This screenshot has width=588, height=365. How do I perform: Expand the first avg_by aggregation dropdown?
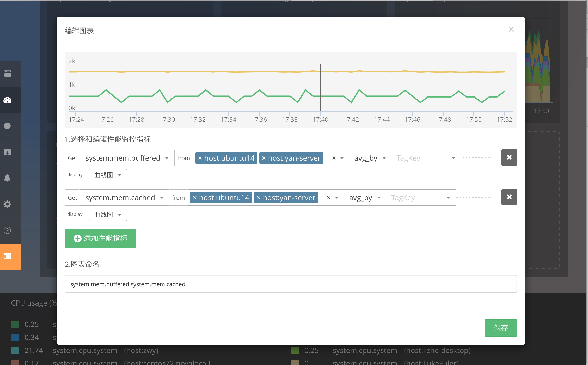[x=370, y=158]
